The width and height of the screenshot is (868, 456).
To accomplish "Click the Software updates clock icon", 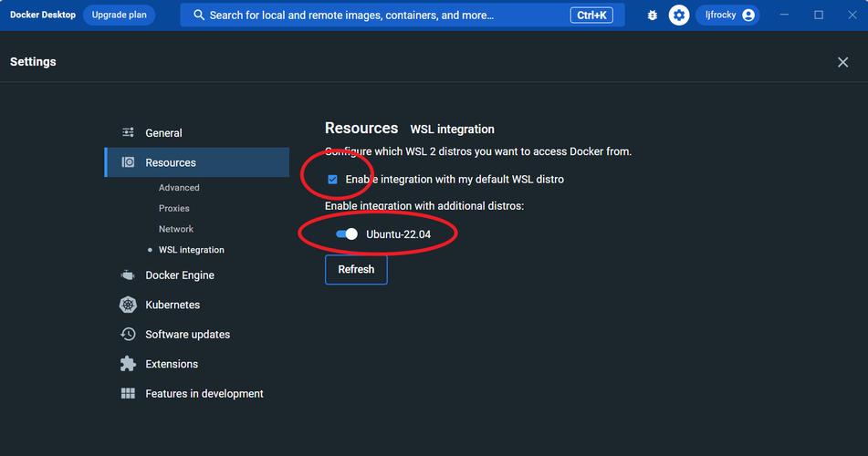I will (x=128, y=334).
